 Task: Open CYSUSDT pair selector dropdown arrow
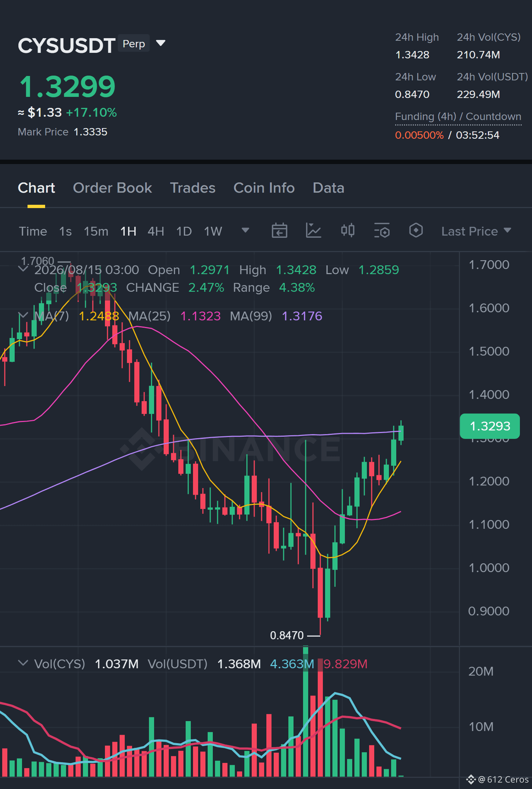(161, 43)
